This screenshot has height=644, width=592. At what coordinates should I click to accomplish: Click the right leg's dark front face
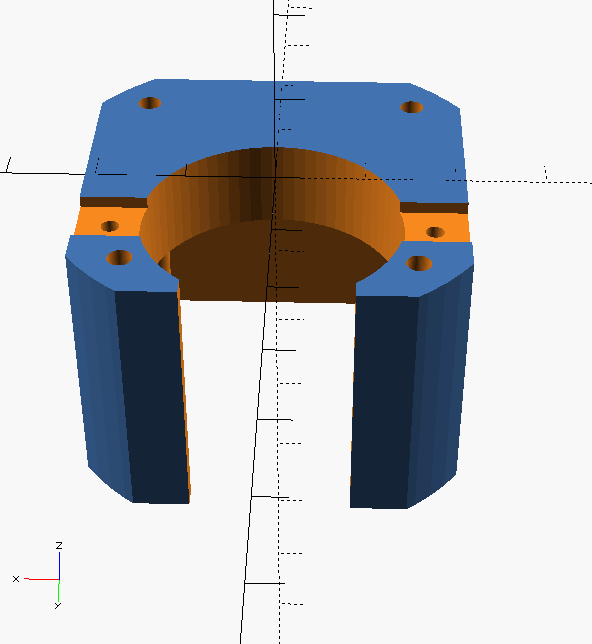point(384,398)
